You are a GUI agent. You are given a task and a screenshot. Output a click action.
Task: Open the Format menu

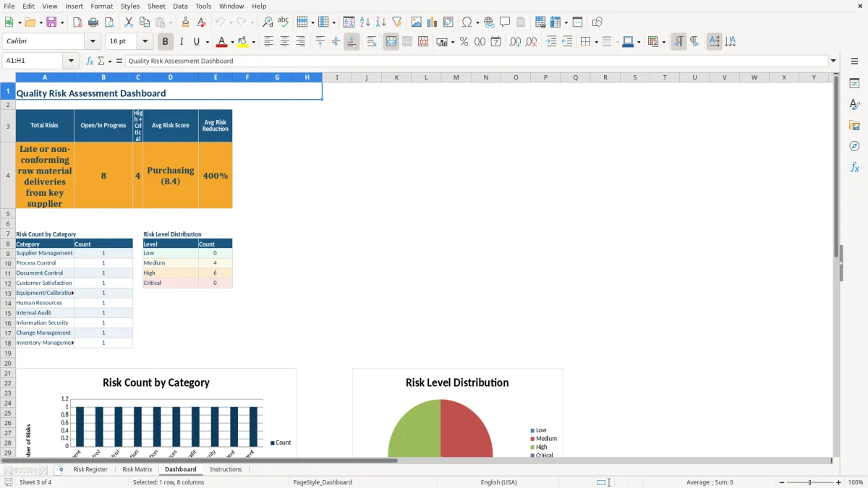101,6
